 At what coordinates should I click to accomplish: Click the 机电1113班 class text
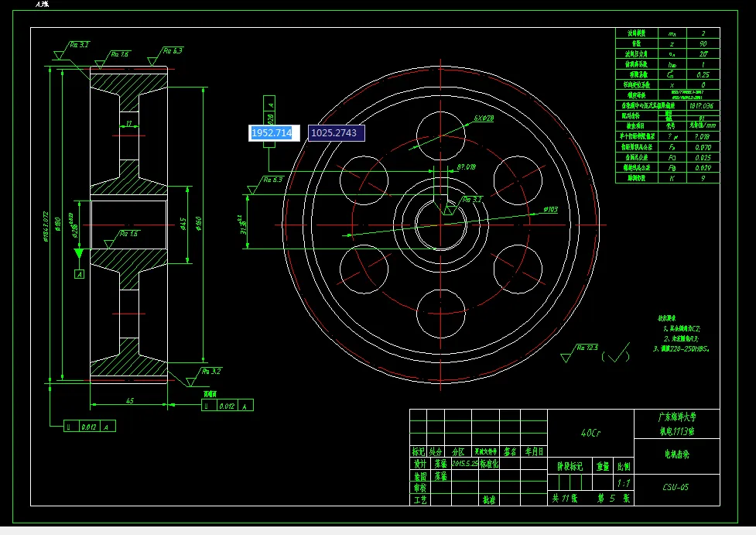[677, 431]
